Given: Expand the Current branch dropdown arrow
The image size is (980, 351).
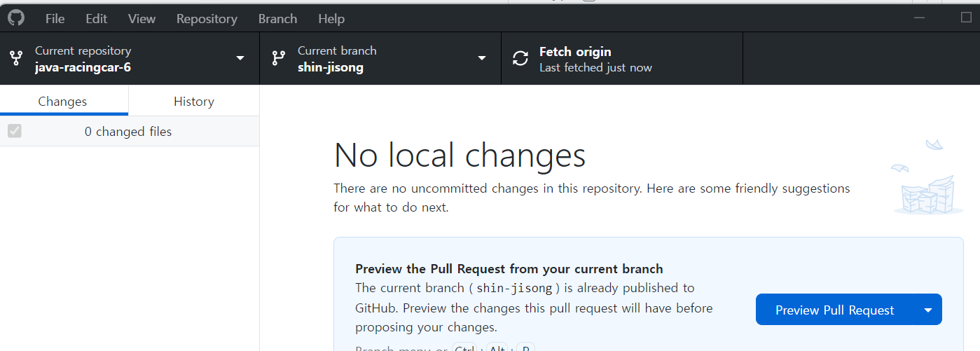Looking at the screenshot, I should (482, 58).
